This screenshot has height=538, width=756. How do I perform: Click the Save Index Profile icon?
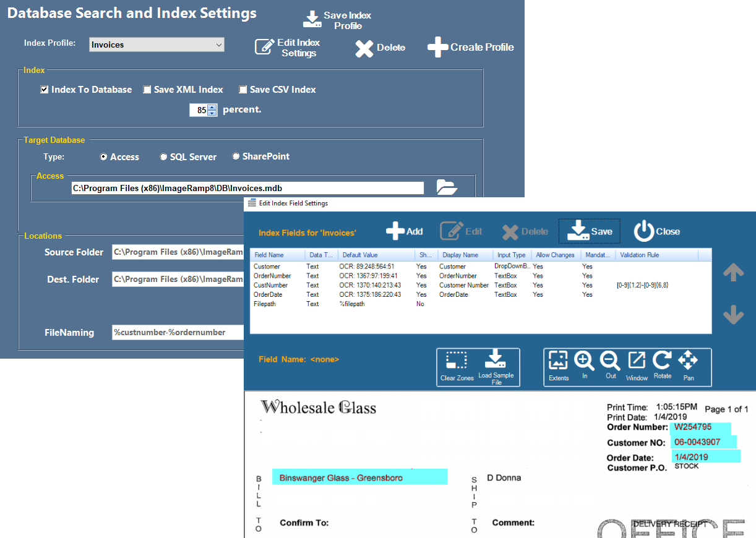pos(312,19)
